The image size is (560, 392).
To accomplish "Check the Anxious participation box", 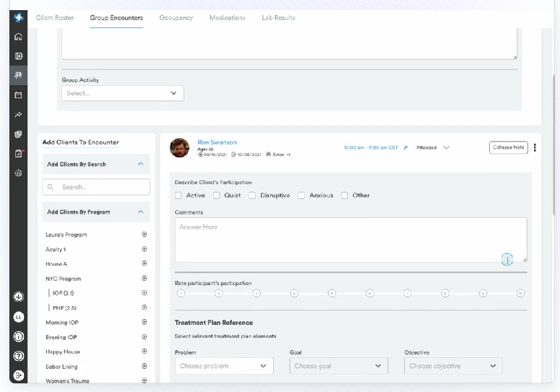I will [x=301, y=196].
